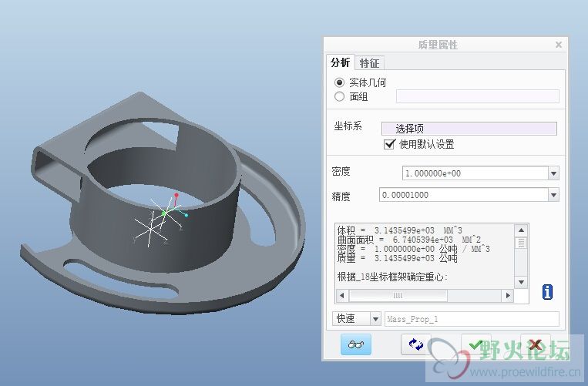
Task: Click the 根据_18坐标框架确定重心 line
Action: tap(392, 277)
